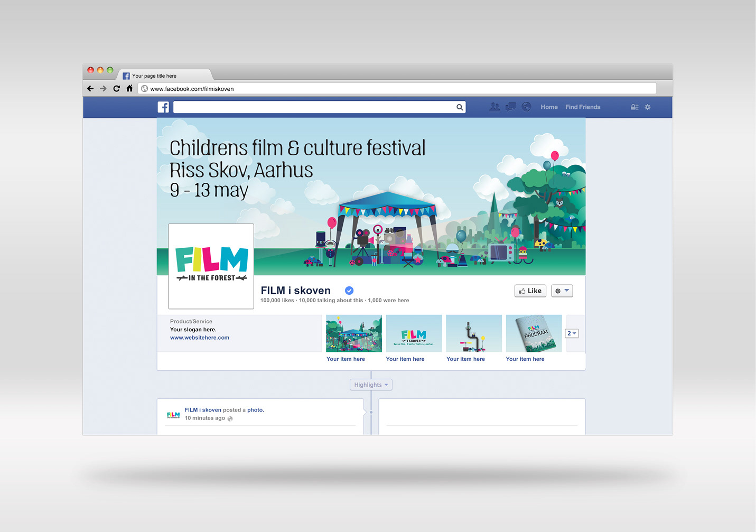Click 'Product/Service' category text
The image size is (756, 532).
coord(191,321)
